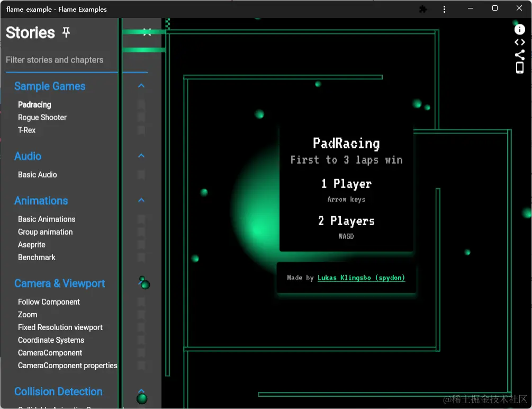Open the Padracing story
Screen dimensions: 532x409
(x=34, y=104)
